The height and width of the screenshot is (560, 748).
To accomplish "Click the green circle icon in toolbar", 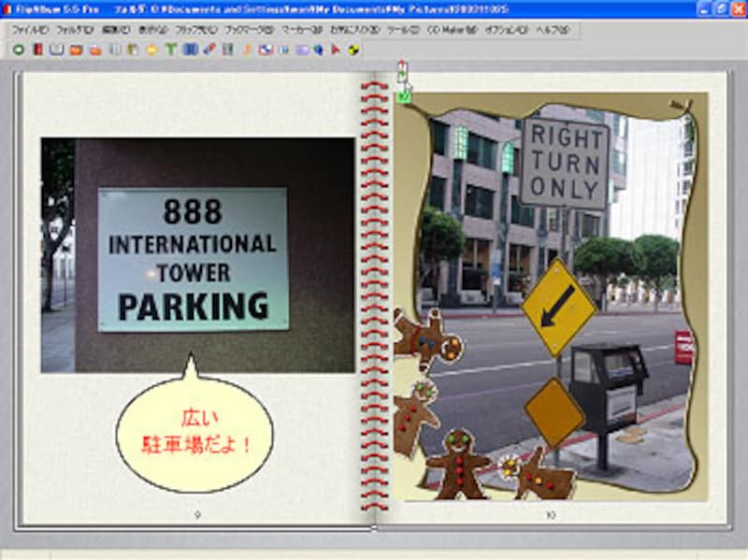I will [18, 50].
